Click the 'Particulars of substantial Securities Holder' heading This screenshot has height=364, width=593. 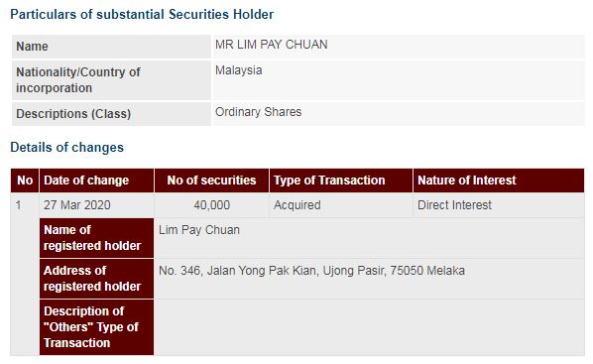(x=142, y=14)
